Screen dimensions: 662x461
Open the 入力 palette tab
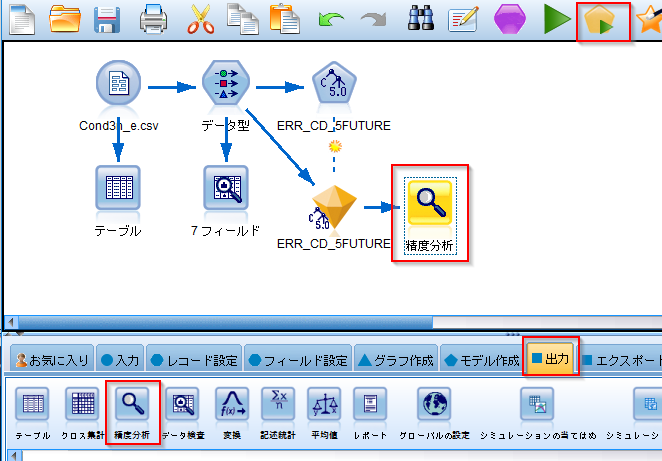(x=120, y=360)
